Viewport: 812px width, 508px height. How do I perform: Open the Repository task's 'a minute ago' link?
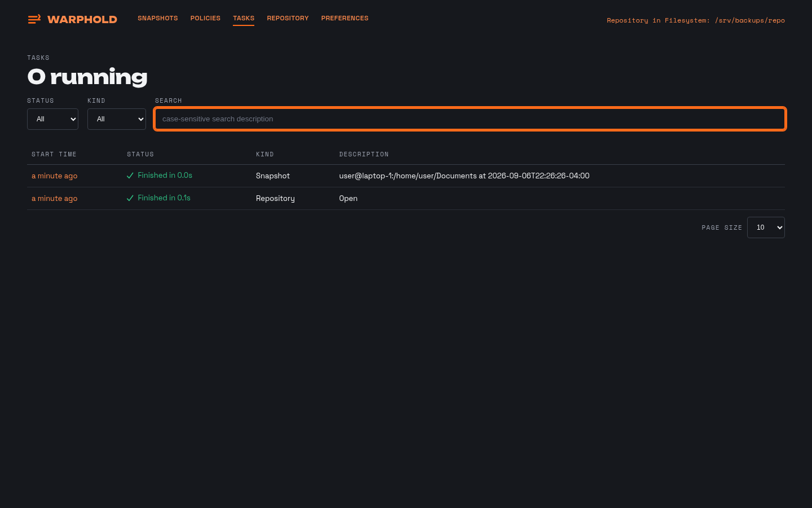[x=55, y=198]
